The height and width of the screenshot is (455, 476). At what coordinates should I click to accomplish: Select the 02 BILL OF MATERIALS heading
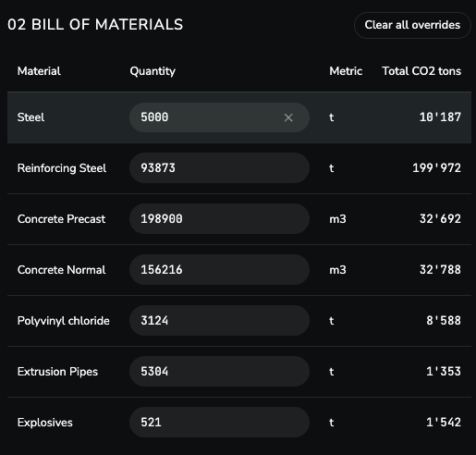click(95, 25)
